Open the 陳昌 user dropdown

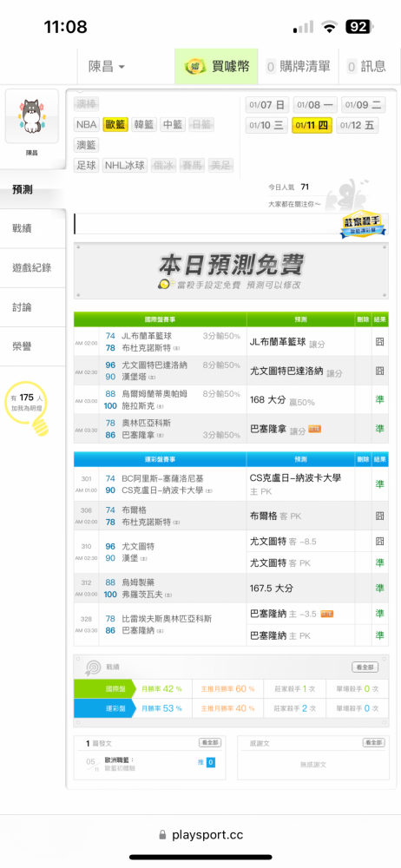107,67
